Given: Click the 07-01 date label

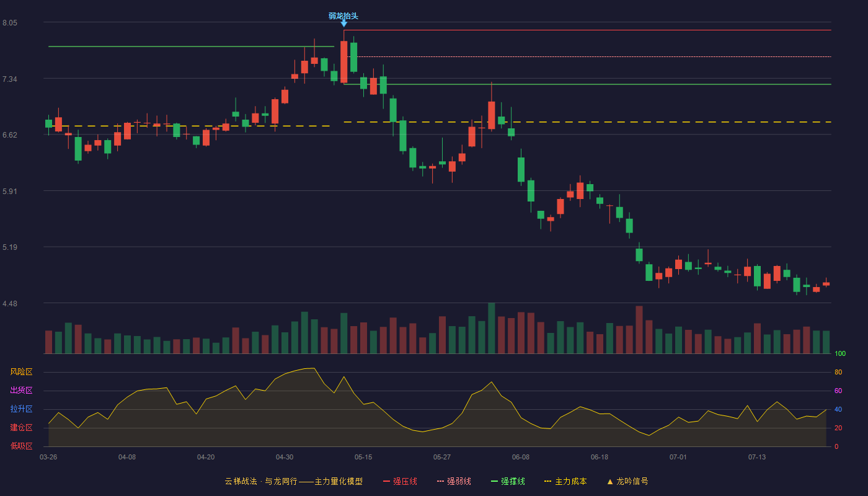Looking at the screenshot, I should click(678, 457).
